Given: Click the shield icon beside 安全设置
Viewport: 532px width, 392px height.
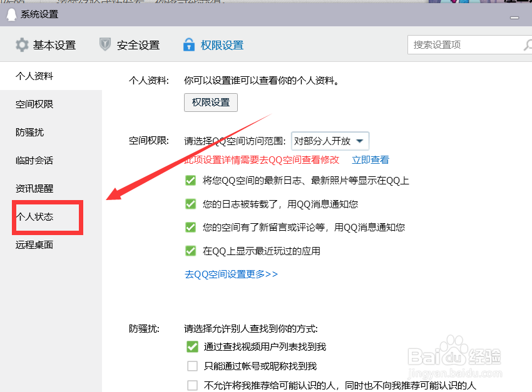Looking at the screenshot, I should click(105, 44).
